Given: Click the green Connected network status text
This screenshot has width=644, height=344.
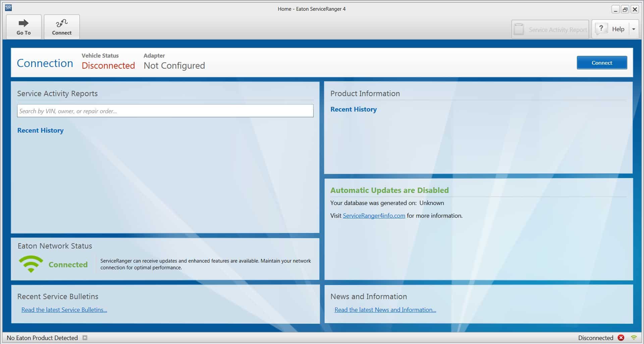Looking at the screenshot, I should point(68,265).
